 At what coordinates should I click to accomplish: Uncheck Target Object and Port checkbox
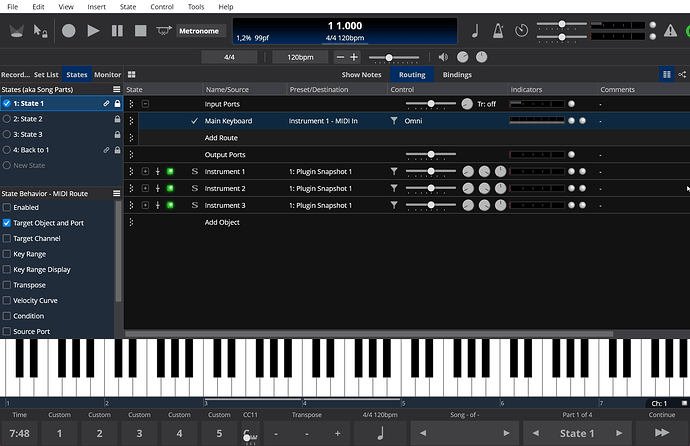7,223
